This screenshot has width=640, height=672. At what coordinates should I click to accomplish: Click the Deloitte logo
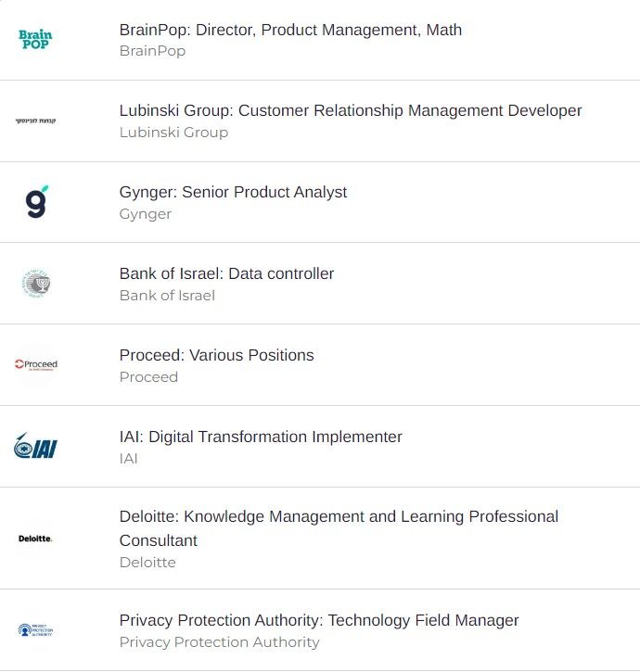(x=35, y=539)
